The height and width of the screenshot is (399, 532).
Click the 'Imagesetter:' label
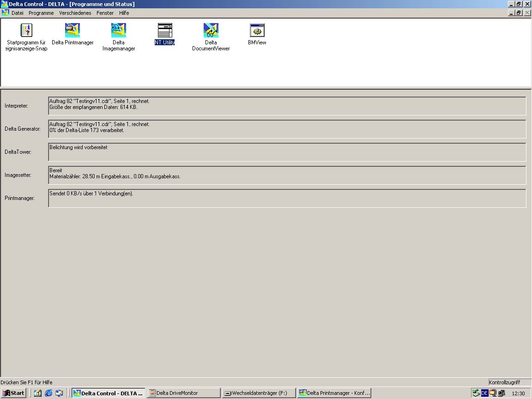pos(18,175)
